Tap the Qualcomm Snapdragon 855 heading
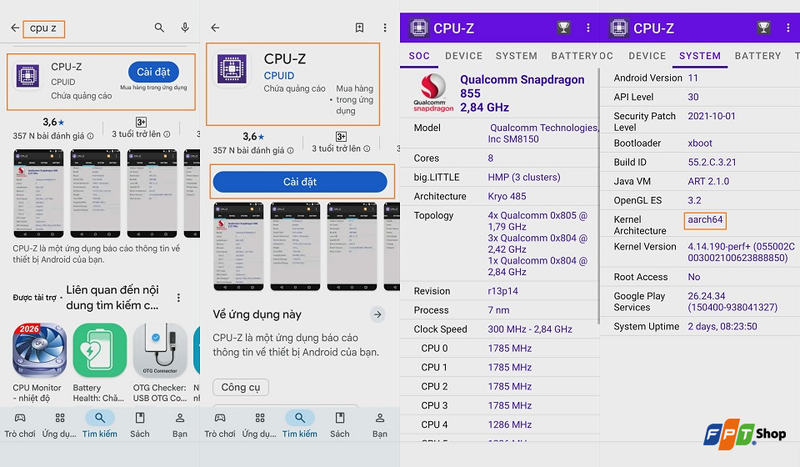 (522, 93)
